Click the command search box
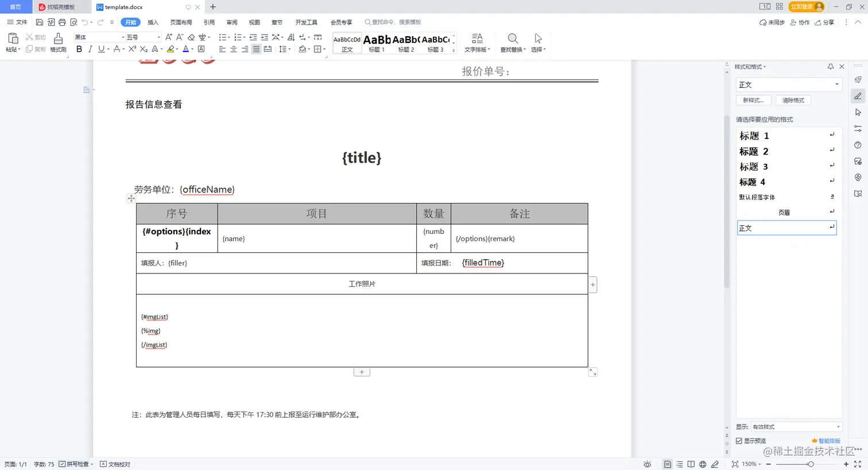Screen dimensions: 868x470 [x=393, y=22]
